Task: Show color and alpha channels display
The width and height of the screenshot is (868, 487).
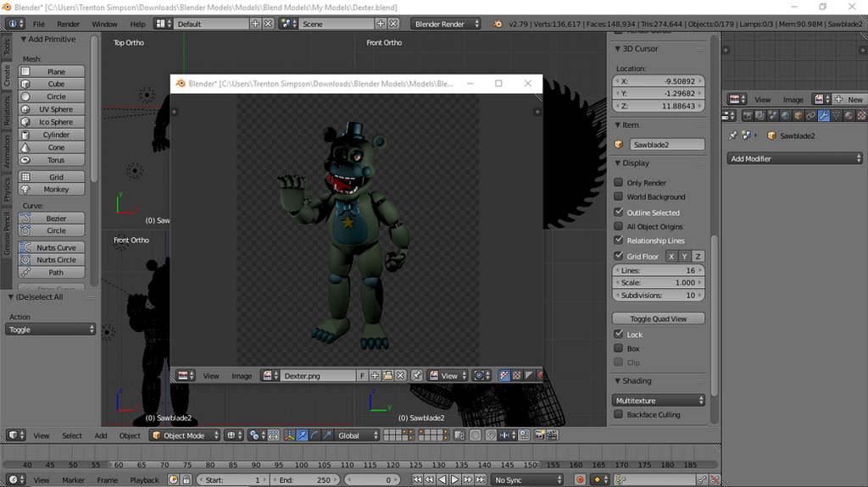Action: 504,376
